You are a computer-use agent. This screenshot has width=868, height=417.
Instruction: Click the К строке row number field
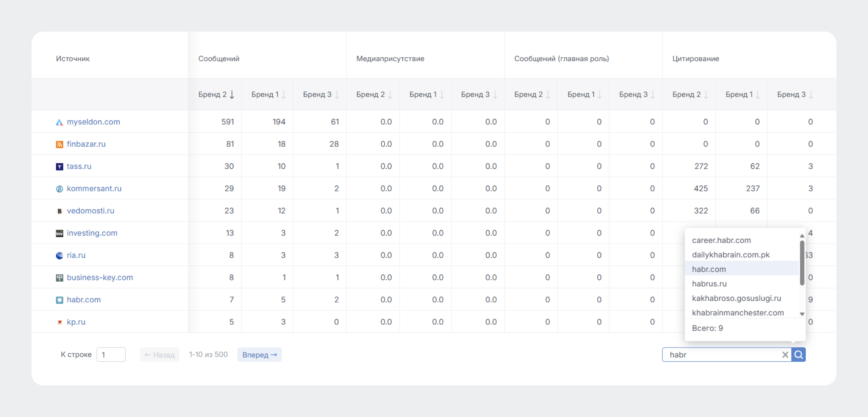111,355
